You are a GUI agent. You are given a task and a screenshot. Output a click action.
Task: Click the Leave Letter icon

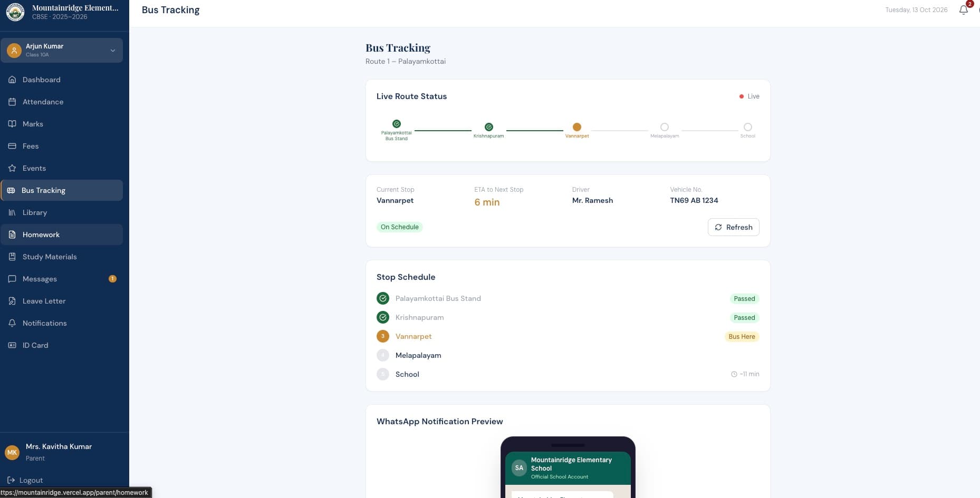click(x=12, y=301)
